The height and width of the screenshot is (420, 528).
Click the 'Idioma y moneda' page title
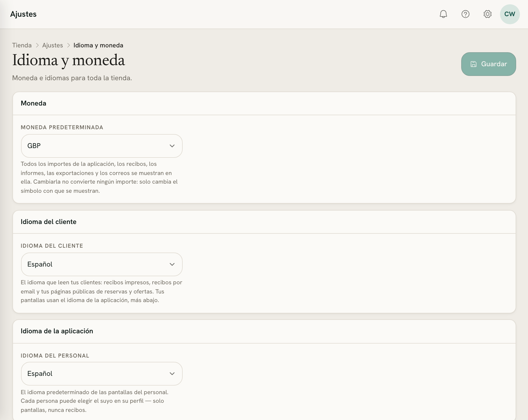pyautogui.click(x=69, y=60)
